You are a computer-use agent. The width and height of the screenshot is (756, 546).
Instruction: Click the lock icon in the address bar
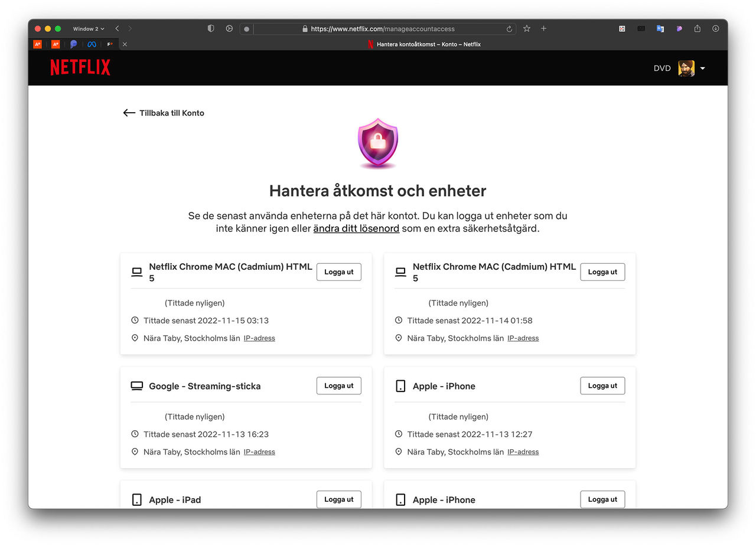tap(305, 28)
